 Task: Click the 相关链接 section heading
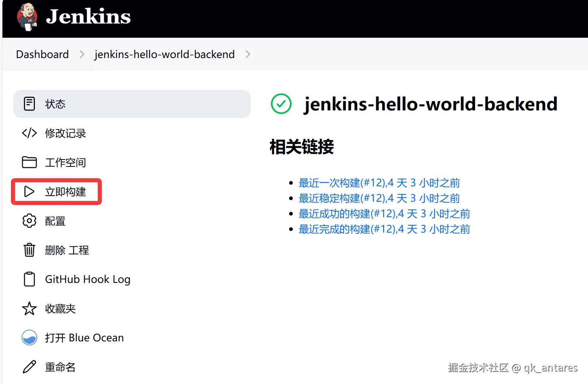302,147
